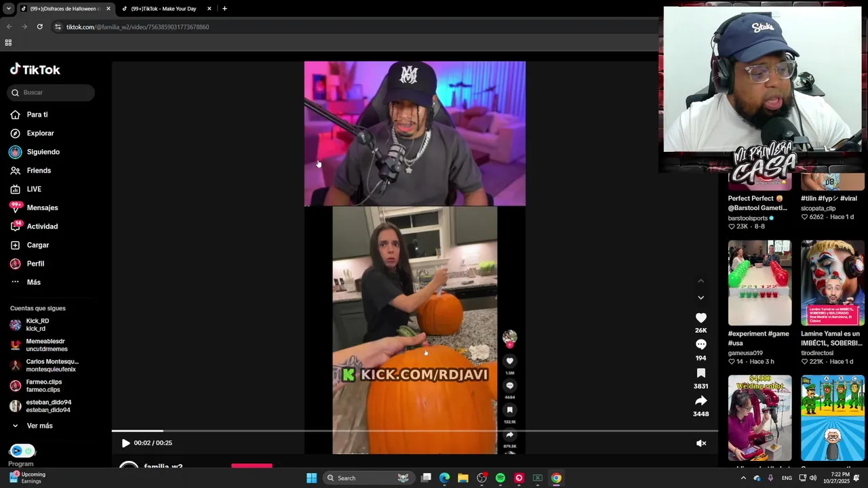Image resolution: width=868 pixels, height=488 pixels.
Task: Go back in browser history
Action: pos(9,27)
